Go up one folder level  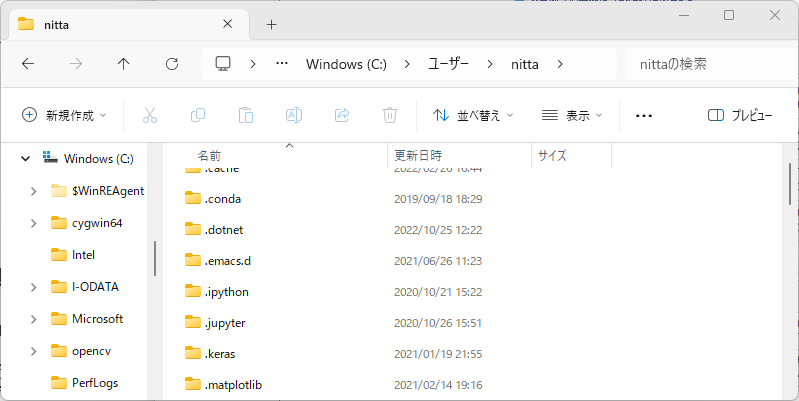tap(124, 64)
